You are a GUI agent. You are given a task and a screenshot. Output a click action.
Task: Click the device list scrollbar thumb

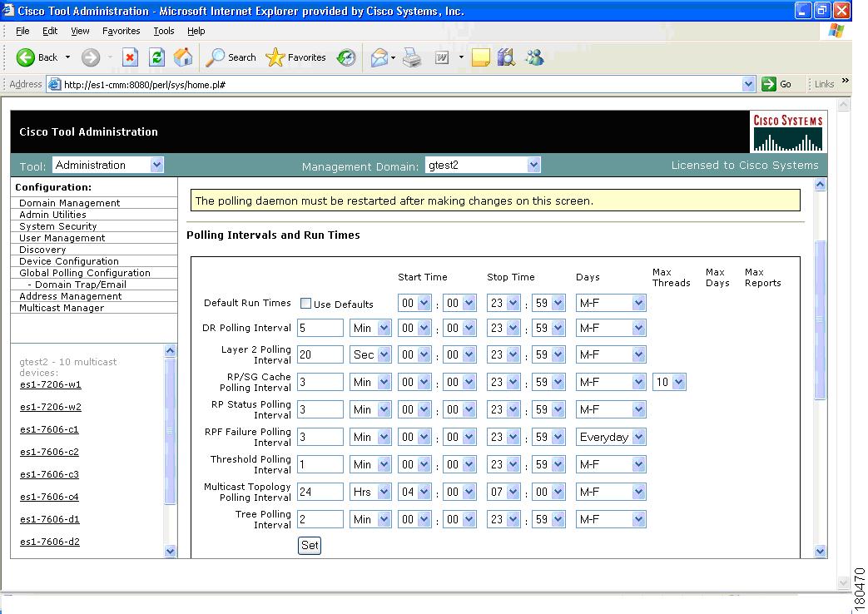[x=170, y=431]
